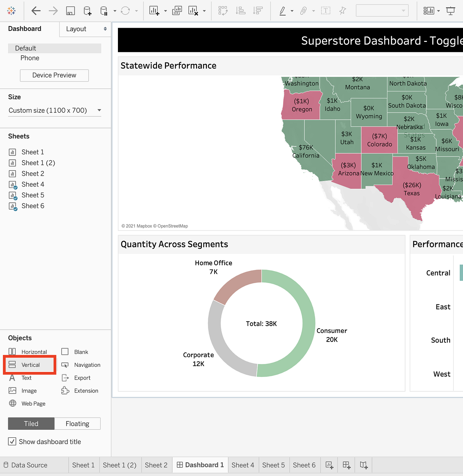Open the Sheet 1 (2) bottom tab

tap(120, 465)
